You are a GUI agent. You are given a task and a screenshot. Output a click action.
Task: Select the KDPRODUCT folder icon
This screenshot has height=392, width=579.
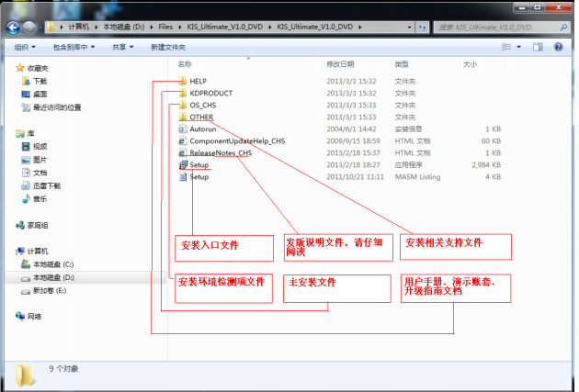pos(182,93)
